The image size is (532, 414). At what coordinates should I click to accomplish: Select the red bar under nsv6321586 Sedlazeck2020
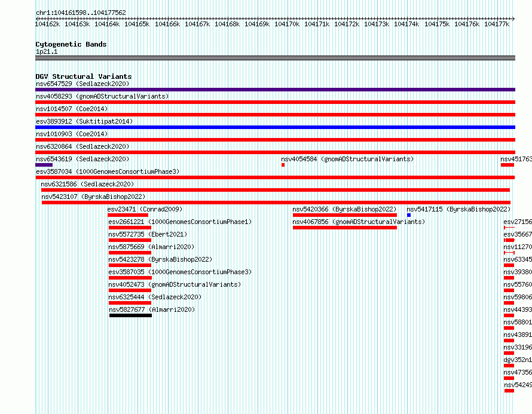276,190
